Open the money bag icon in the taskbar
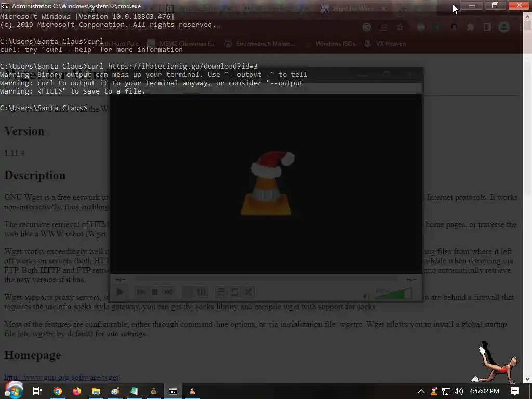The width and height of the screenshot is (532, 399). pos(154,391)
